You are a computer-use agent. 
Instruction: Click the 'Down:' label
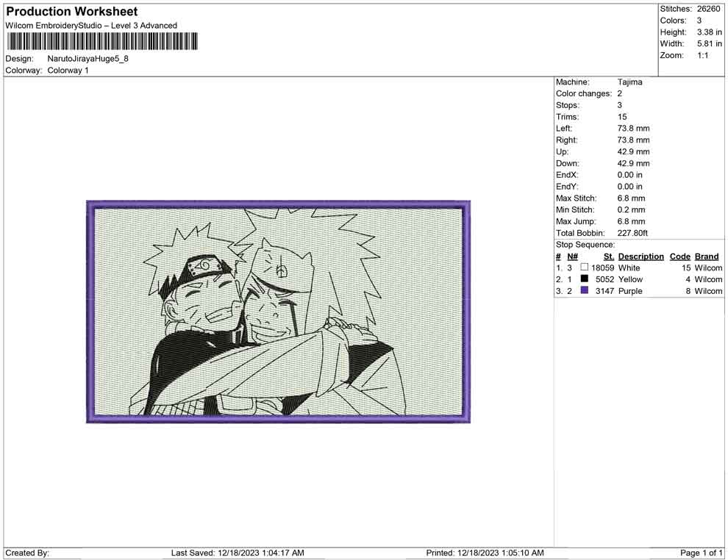click(568, 163)
